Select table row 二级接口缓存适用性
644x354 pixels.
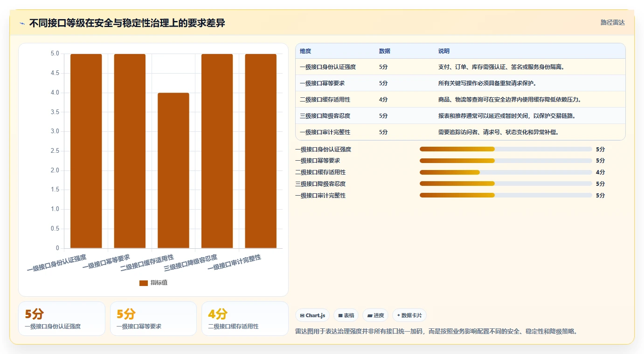(x=460, y=99)
